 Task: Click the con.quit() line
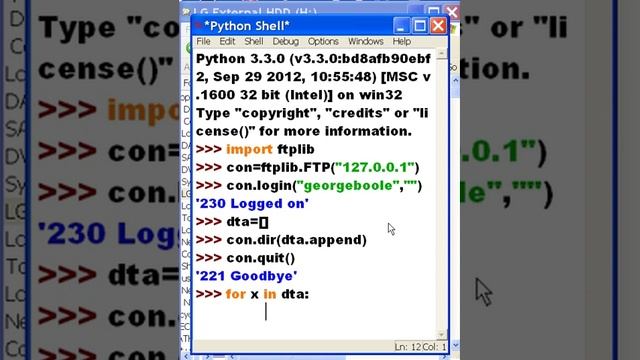(245, 258)
